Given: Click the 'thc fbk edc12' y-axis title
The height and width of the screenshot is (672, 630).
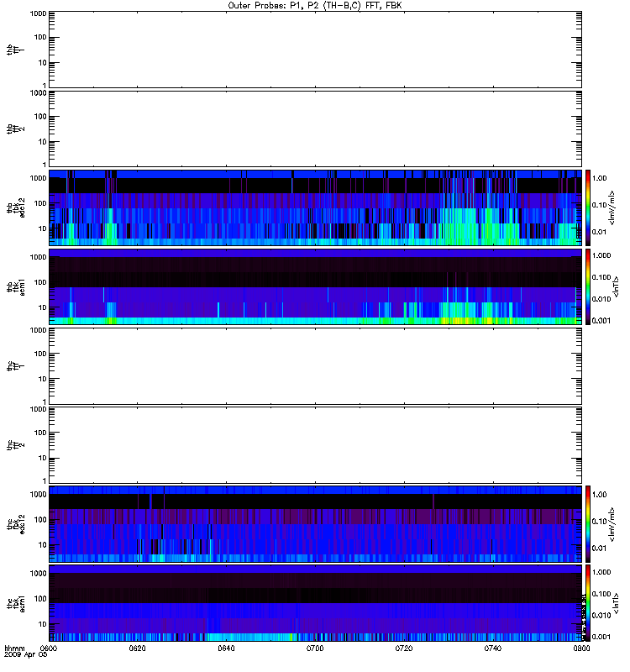Looking at the screenshot, I should [16, 524].
